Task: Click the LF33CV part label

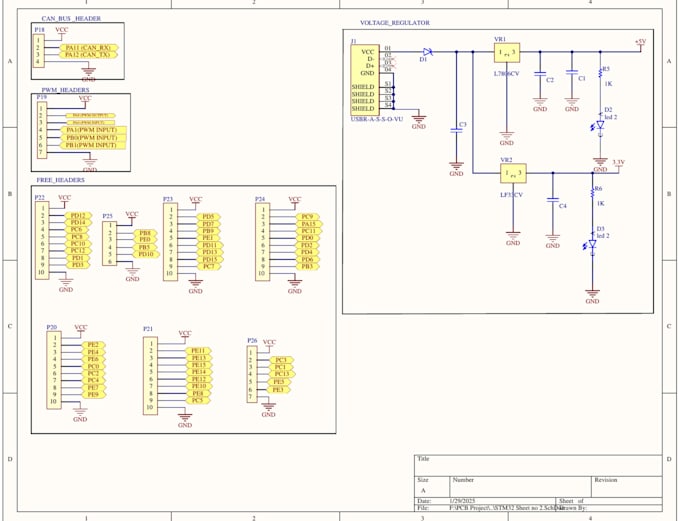Action: [x=511, y=195]
